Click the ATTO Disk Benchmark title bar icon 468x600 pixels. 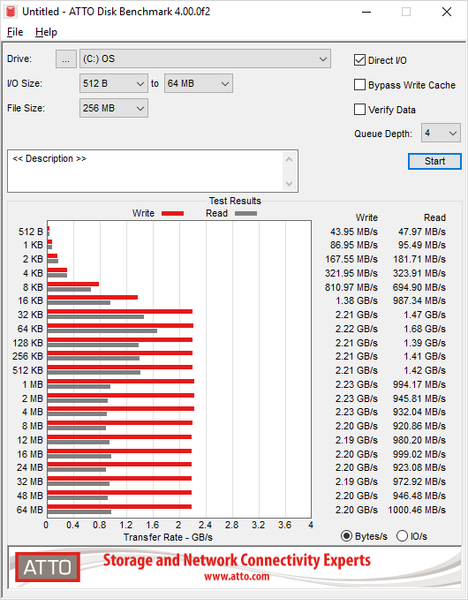coord(11,11)
